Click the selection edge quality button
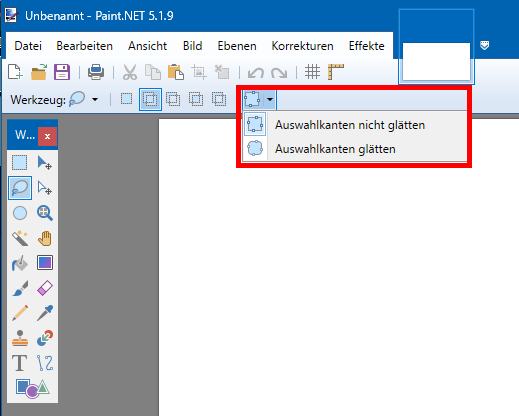Image resolution: width=519 pixels, height=416 pixels. [252, 99]
